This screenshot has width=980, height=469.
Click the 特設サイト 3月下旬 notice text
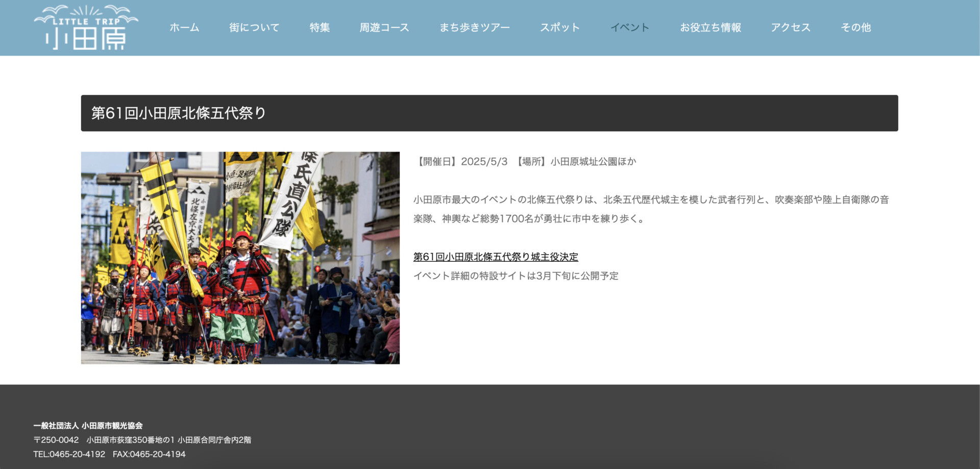(x=516, y=276)
